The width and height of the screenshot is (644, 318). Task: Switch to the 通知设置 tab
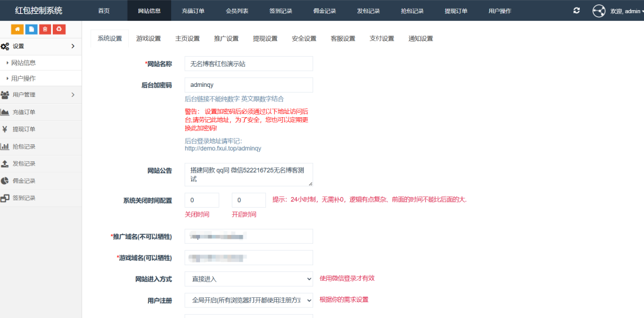click(x=421, y=38)
